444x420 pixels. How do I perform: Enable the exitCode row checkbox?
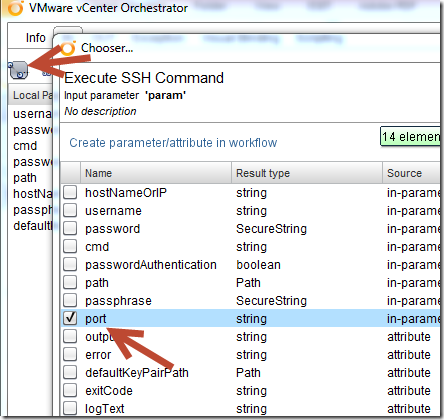(70, 391)
